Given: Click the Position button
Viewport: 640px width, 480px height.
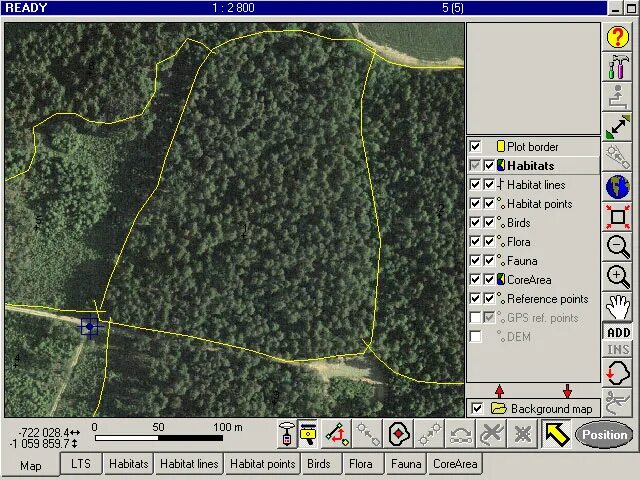Looking at the screenshot, I should click(x=604, y=435).
